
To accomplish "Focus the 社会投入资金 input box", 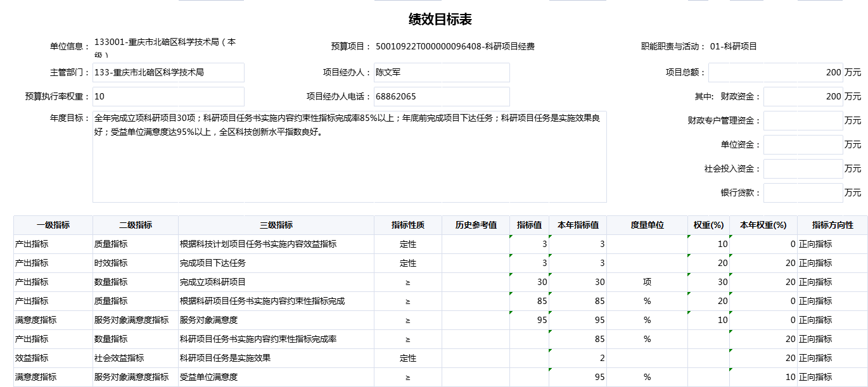I will click(803, 168).
